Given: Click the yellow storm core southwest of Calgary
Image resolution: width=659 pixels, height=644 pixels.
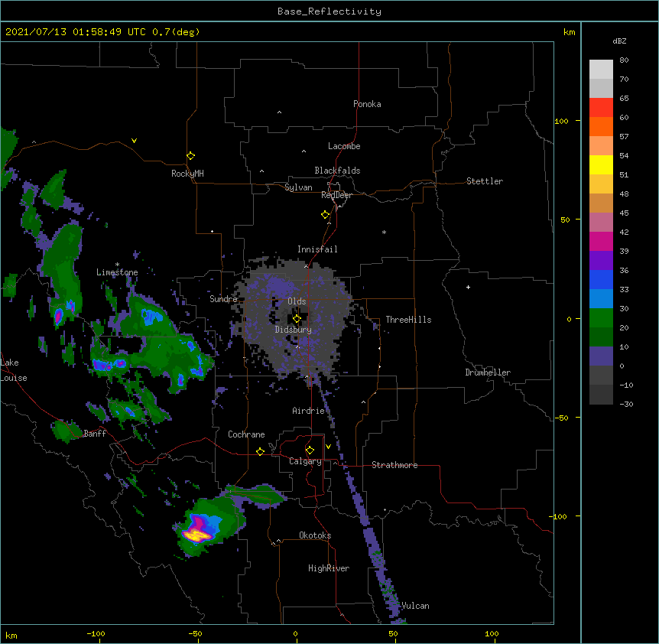Looking at the screenshot, I should 196,535.
